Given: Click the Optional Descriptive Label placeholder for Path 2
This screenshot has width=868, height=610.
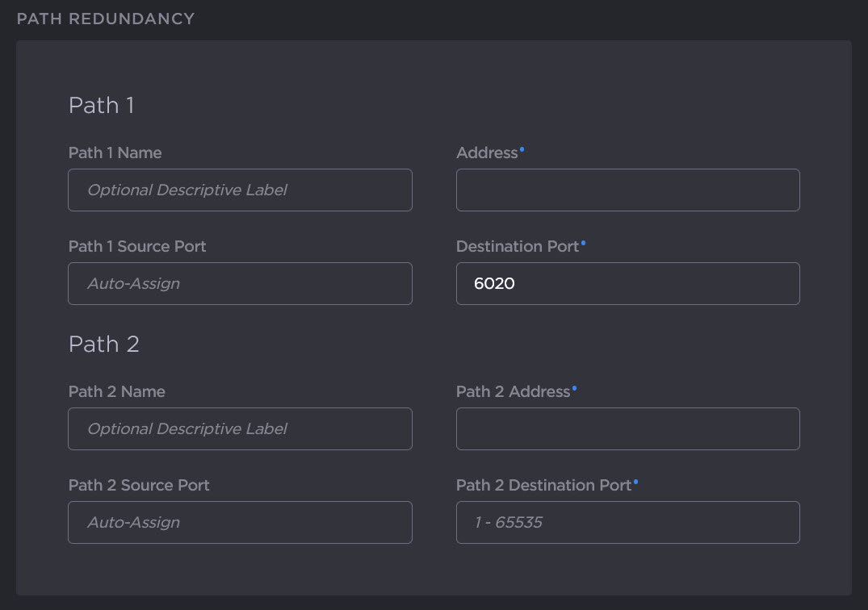Looking at the screenshot, I should [x=187, y=428].
